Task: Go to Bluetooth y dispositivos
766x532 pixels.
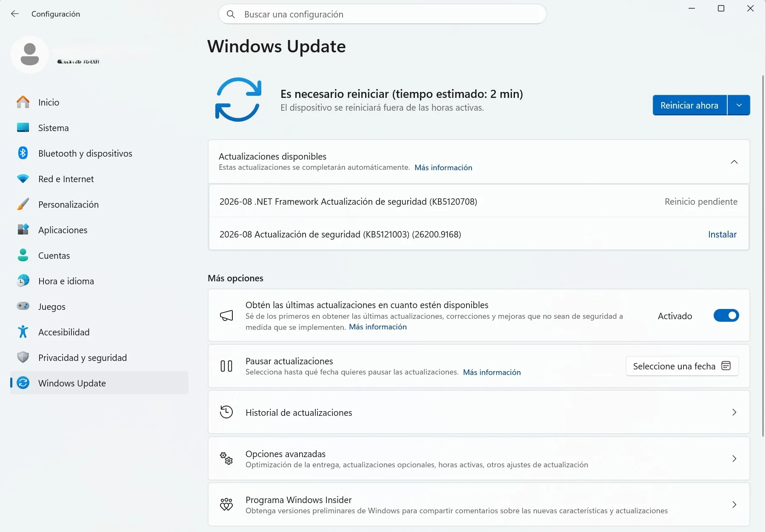Action: (x=99, y=153)
